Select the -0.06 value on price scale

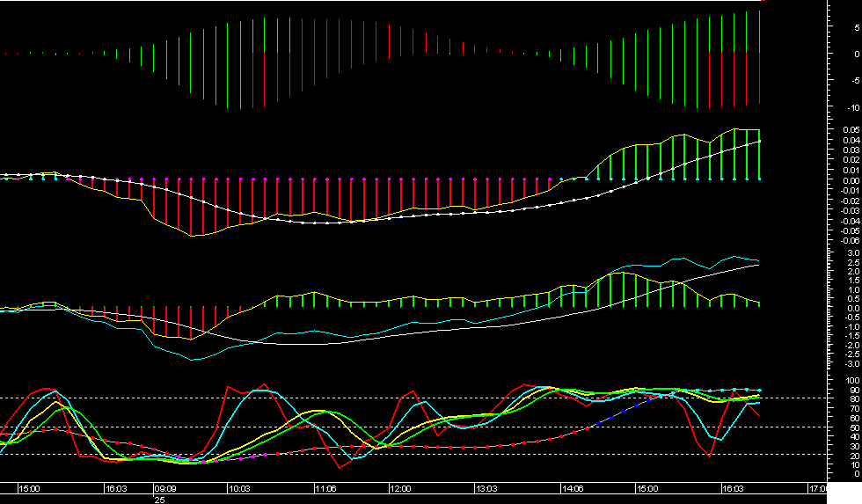pos(844,240)
